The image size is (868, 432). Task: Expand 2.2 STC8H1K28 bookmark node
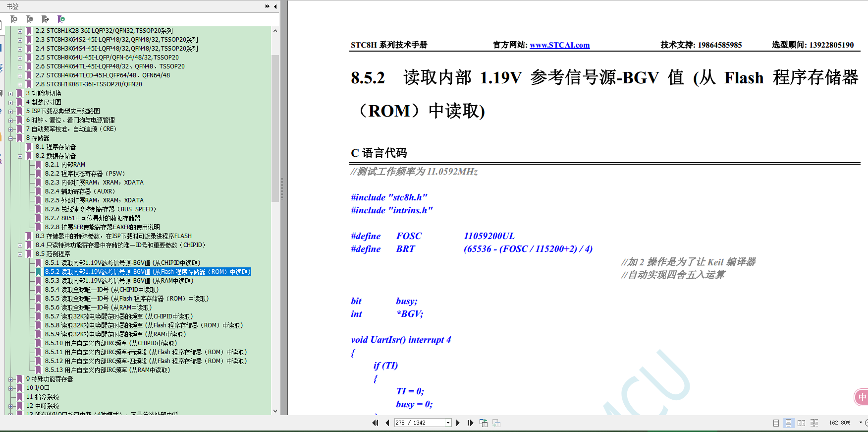click(20, 31)
